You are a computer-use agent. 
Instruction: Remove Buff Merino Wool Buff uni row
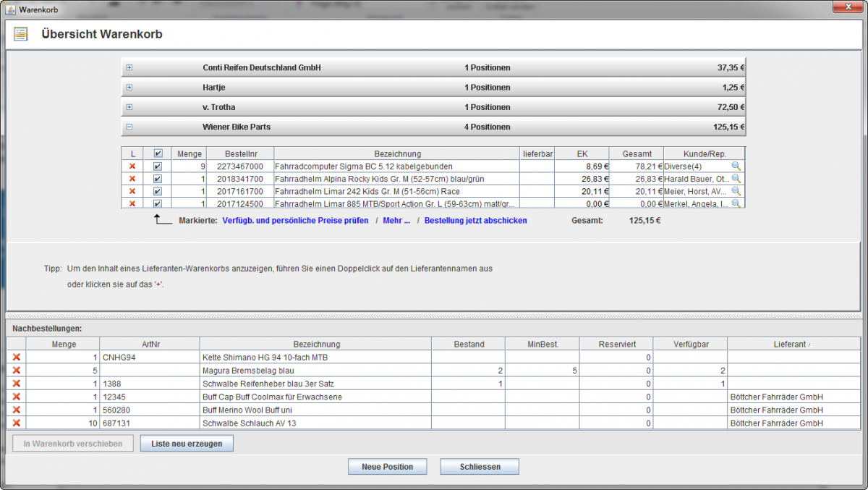point(17,410)
